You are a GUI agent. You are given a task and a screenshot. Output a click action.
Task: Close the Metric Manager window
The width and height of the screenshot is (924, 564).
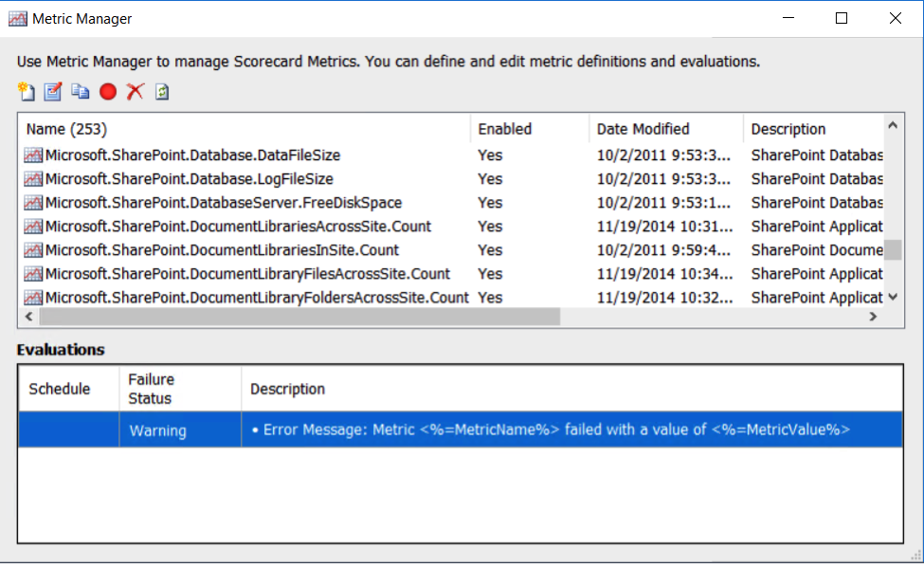(x=896, y=18)
